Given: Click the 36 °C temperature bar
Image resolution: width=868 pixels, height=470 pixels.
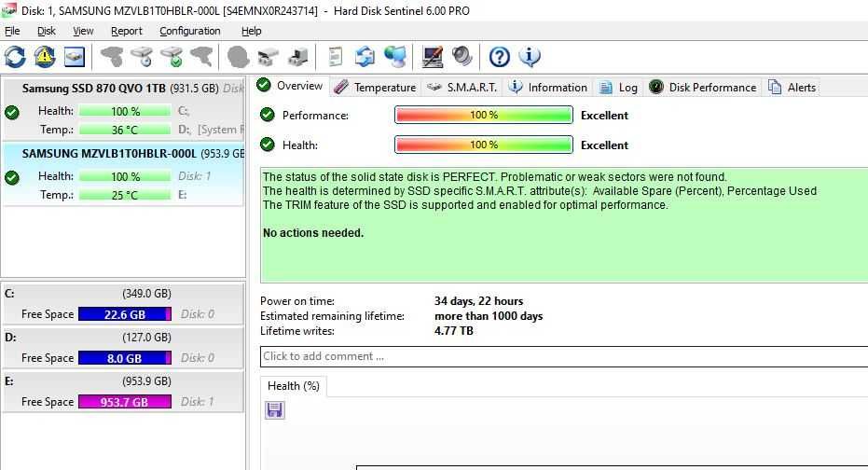Looking at the screenshot, I should click(x=125, y=130).
